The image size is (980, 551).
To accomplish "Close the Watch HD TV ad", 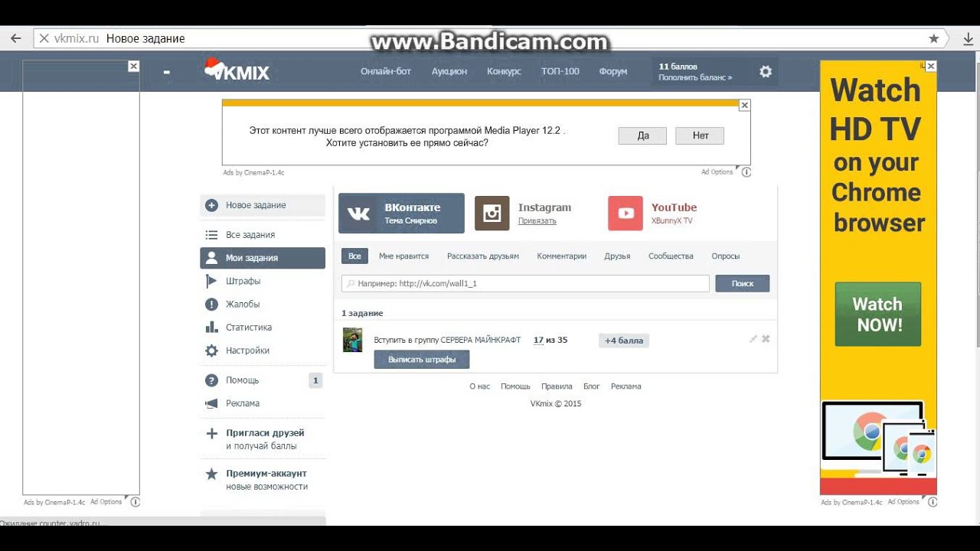I will [x=931, y=67].
